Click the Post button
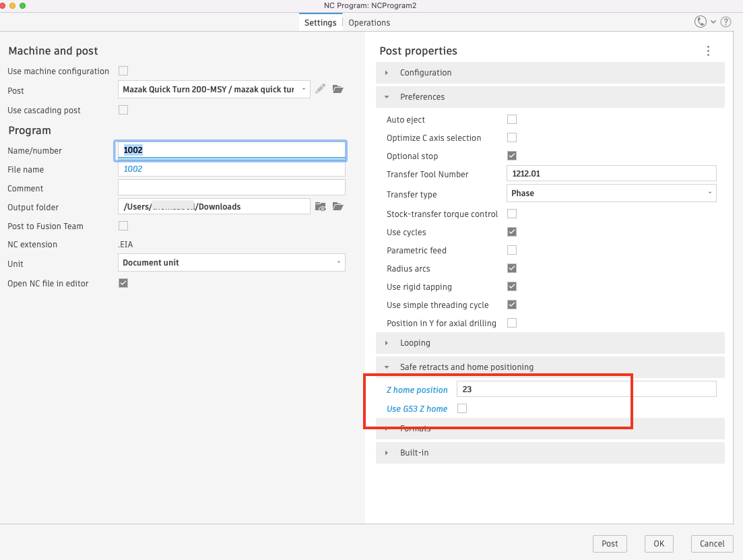Screen dimensions: 743x560 609,543
